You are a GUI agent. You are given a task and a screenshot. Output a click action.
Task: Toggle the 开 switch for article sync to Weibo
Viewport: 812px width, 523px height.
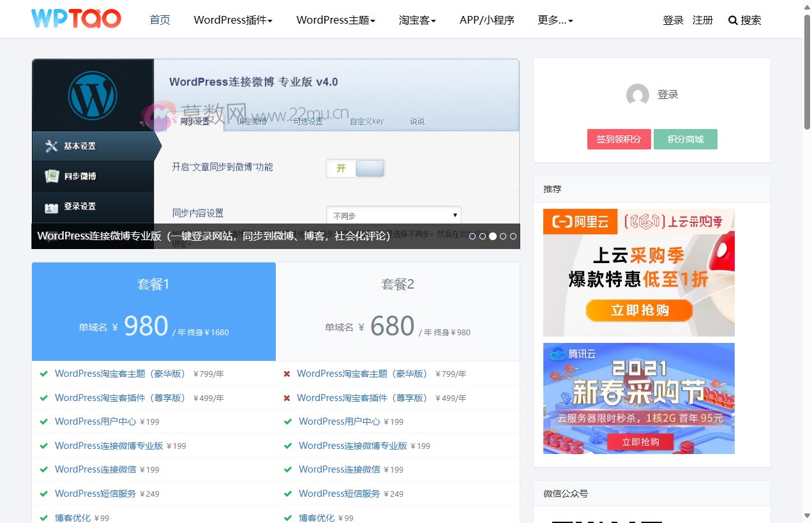(356, 168)
